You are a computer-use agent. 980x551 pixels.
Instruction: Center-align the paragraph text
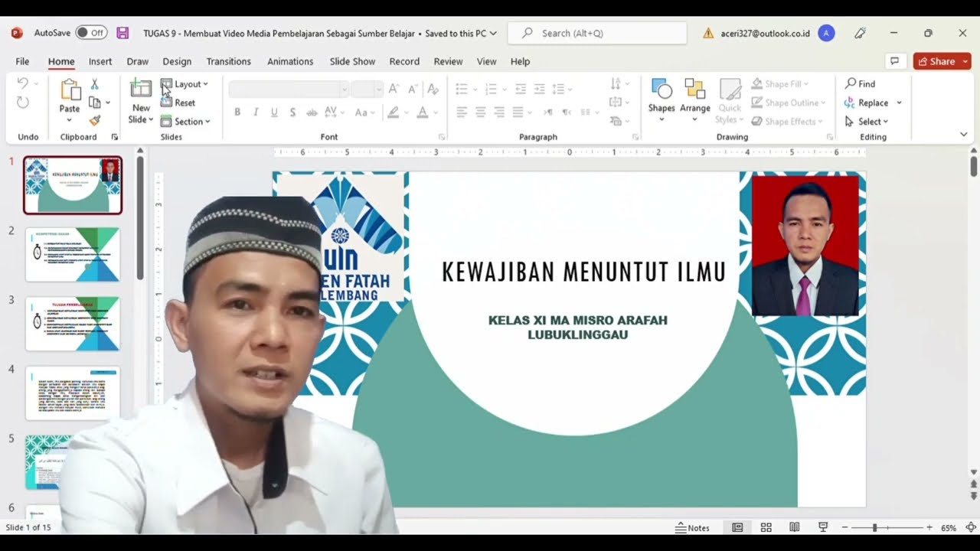tap(480, 112)
